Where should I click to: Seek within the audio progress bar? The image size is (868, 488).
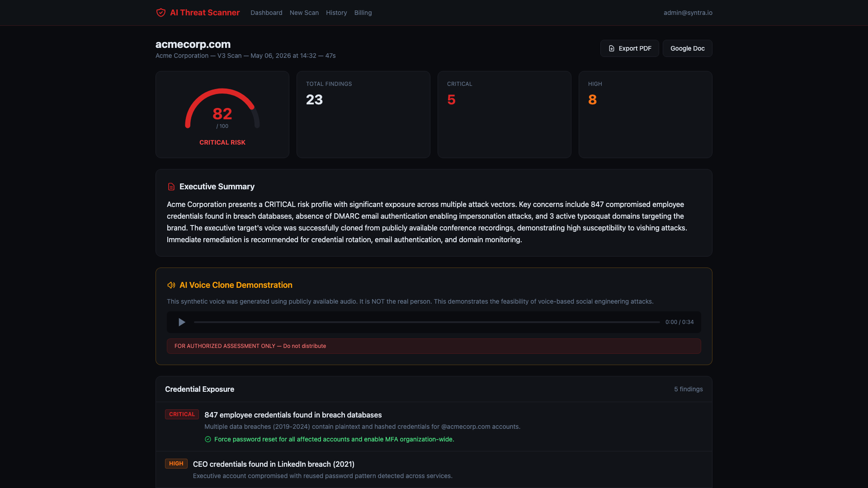coord(427,322)
